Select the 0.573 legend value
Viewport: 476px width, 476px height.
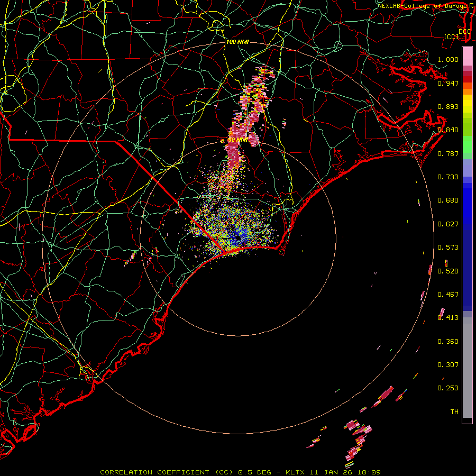click(448, 247)
